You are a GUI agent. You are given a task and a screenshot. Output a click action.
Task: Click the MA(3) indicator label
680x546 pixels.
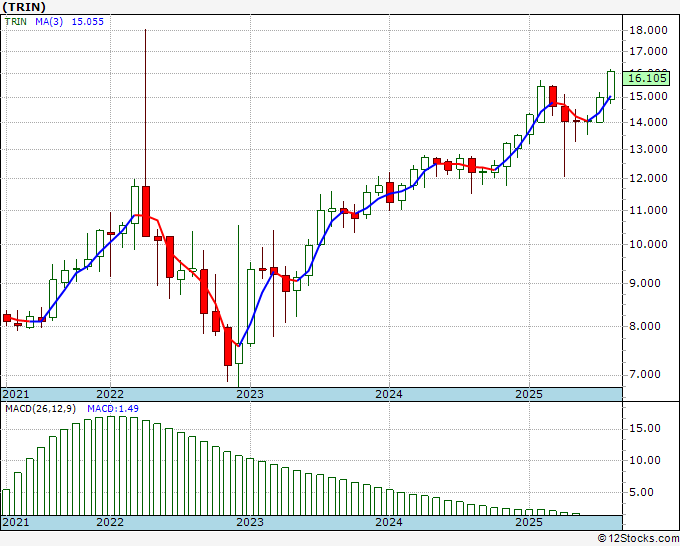(x=49, y=22)
